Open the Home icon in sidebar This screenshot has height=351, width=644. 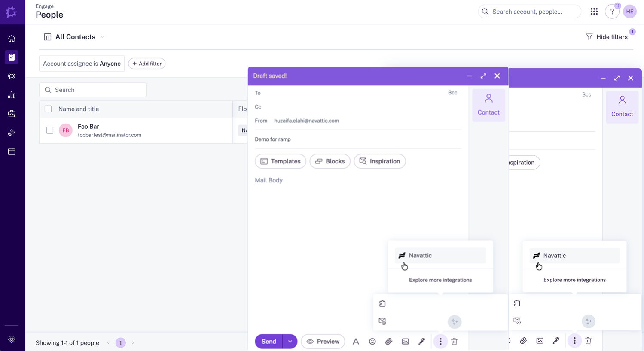tap(12, 38)
